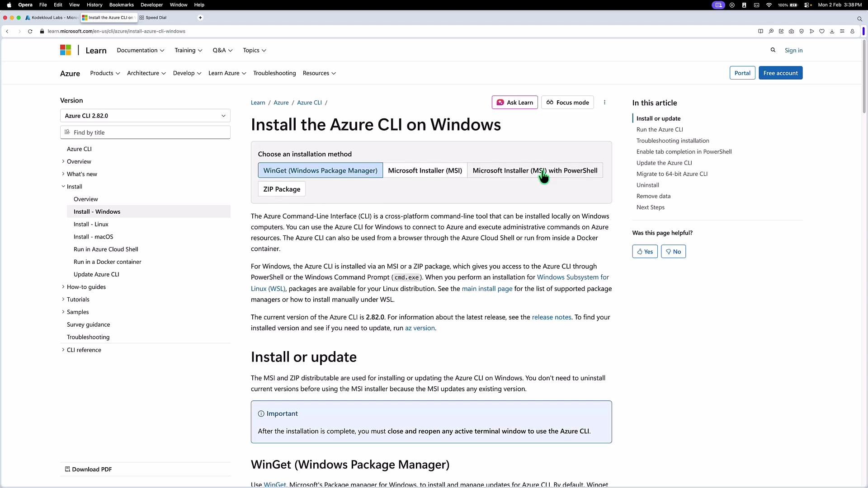
Task: Select WinGet (Windows Package Manager) method
Action: pyautogui.click(x=320, y=170)
